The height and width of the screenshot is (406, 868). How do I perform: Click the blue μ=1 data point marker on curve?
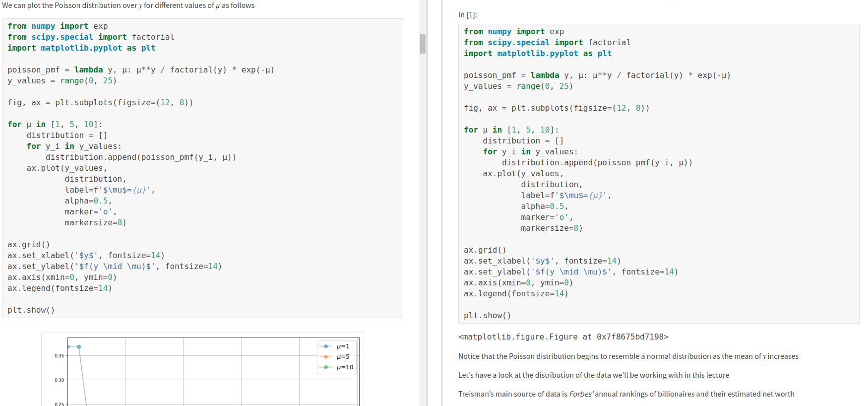[79, 347]
